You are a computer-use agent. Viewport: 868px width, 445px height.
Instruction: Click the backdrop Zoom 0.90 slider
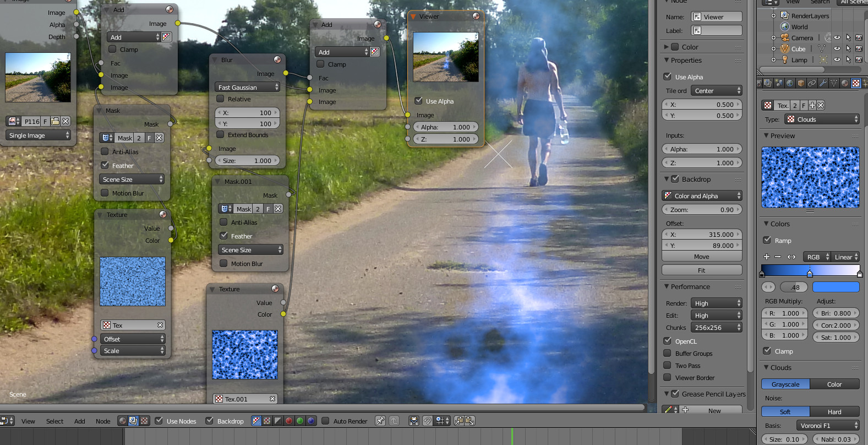click(x=702, y=210)
